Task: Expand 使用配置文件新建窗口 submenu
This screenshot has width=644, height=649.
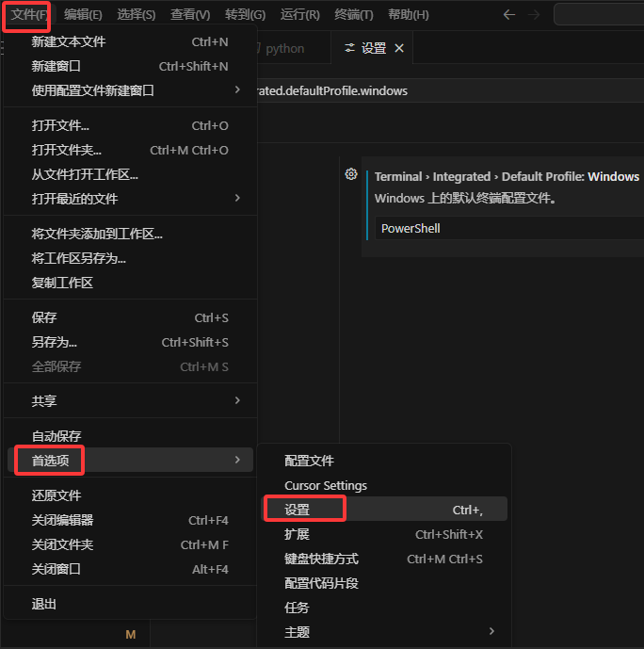Action: click(130, 90)
